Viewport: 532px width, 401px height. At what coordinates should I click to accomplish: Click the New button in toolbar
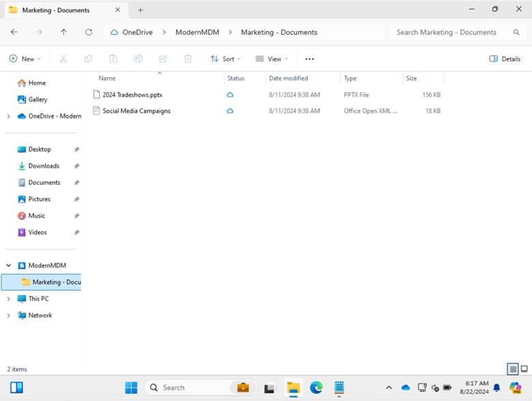coord(25,59)
